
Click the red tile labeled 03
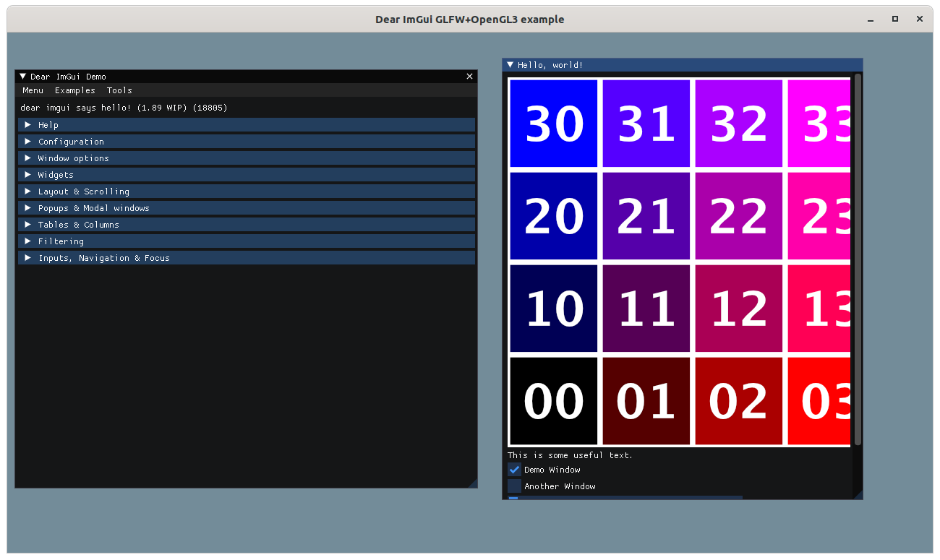819,401
